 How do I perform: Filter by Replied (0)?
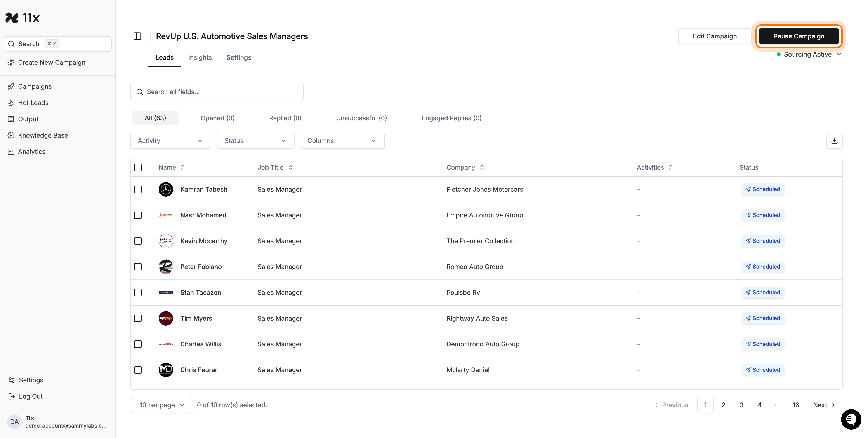285,118
